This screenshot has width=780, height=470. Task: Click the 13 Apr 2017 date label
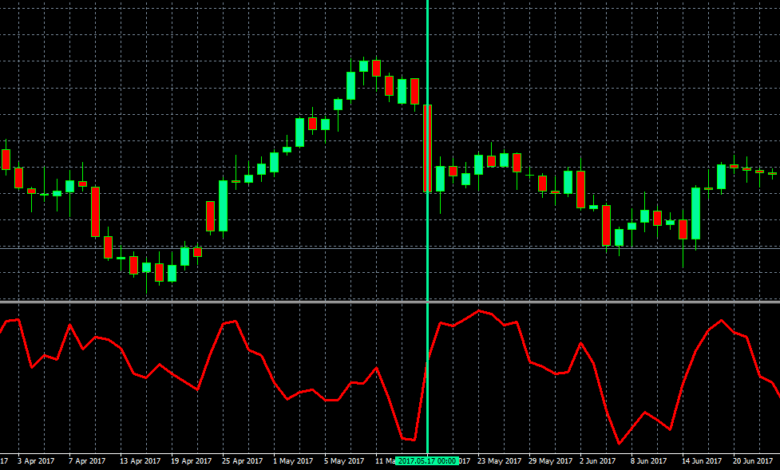140,461
